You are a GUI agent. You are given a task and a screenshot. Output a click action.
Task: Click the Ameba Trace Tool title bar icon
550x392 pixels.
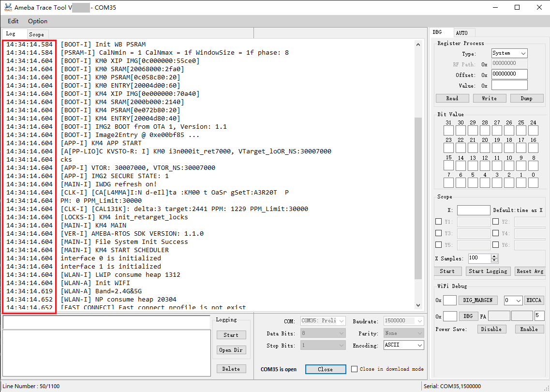[x=8, y=7]
